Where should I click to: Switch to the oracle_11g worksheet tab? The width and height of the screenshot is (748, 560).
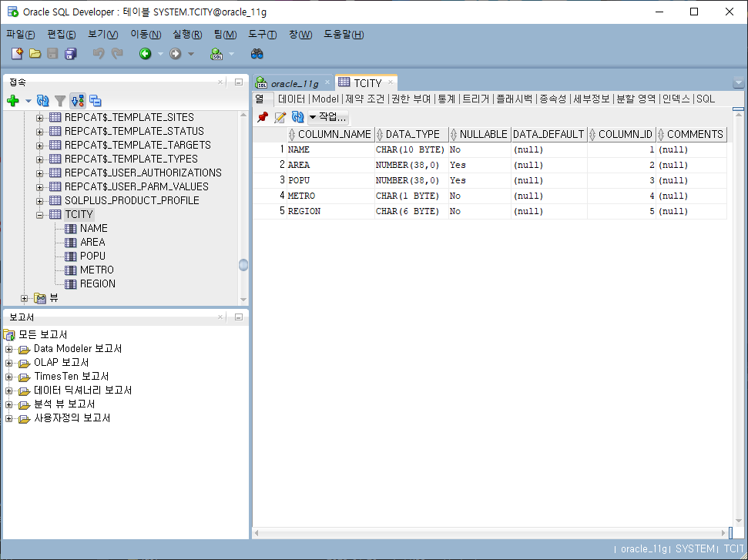point(293,83)
